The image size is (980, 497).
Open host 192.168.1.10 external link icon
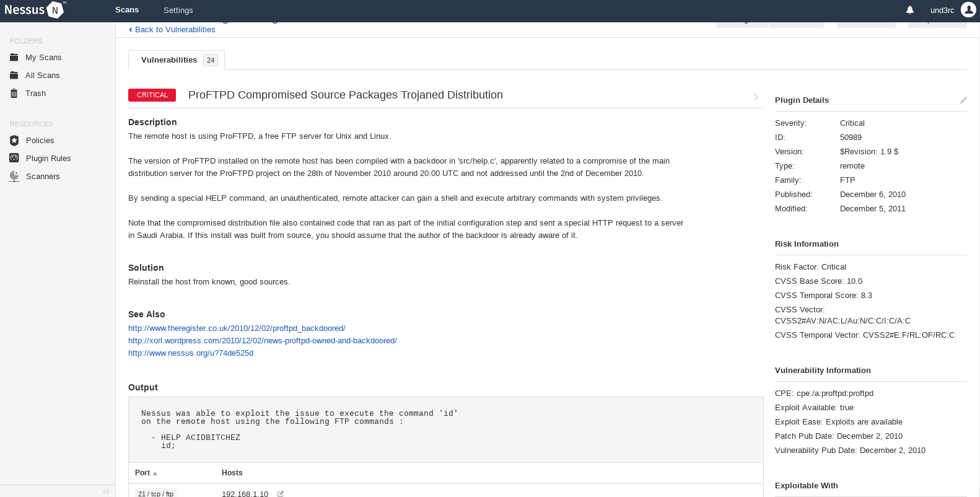[x=281, y=494]
